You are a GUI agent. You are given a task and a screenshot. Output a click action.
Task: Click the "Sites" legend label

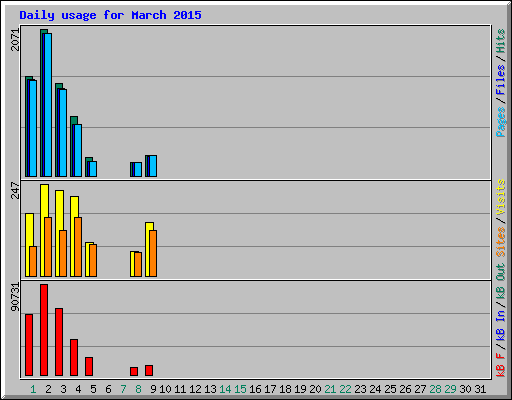coord(500,242)
